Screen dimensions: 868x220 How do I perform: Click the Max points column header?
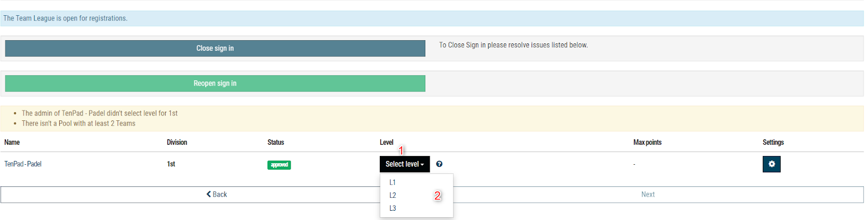pos(647,143)
